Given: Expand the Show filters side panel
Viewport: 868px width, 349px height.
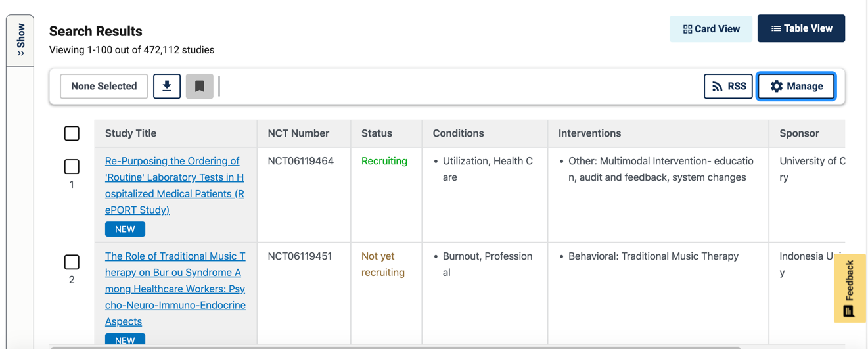Looking at the screenshot, I should point(20,40).
